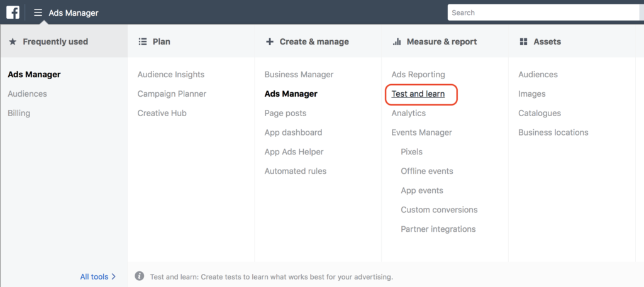This screenshot has height=287, width=644.
Task: Click the plus icon beside Create & manage
Action: [270, 41]
